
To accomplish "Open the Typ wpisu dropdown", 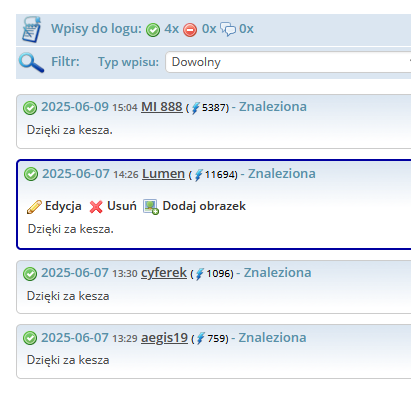I will click(x=288, y=62).
